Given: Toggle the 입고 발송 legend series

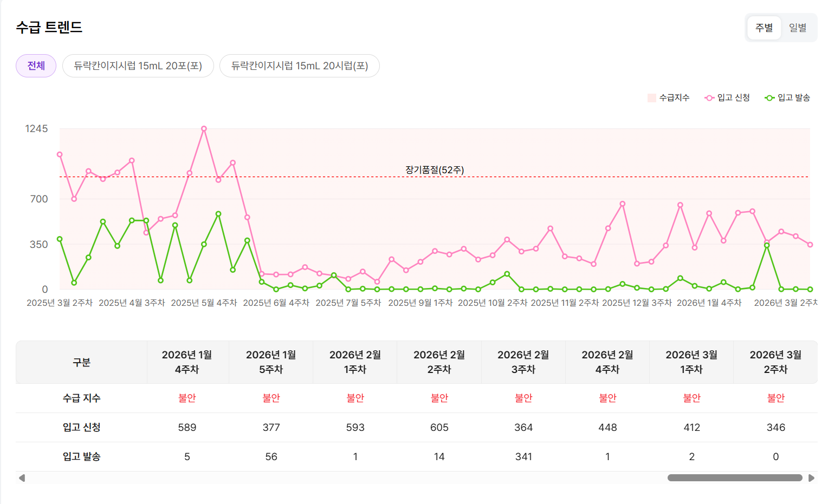Looking at the screenshot, I should 787,97.
